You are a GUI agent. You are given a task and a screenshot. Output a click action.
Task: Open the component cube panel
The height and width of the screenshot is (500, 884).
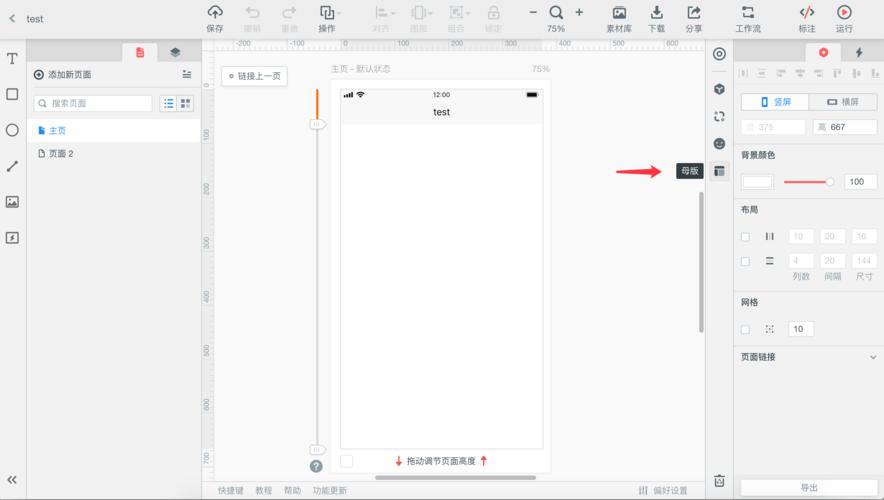pyautogui.click(x=719, y=89)
